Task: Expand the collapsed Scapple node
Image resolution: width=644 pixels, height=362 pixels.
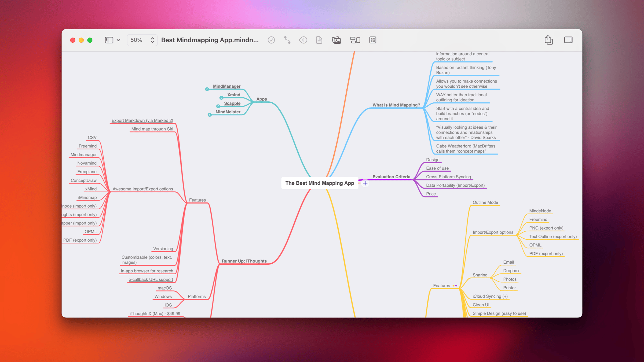Action: coord(218,106)
